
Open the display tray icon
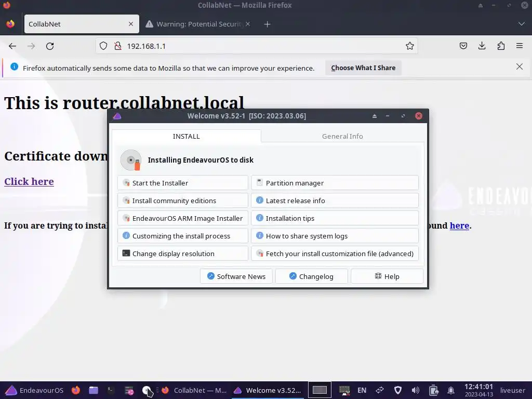(344, 390)
